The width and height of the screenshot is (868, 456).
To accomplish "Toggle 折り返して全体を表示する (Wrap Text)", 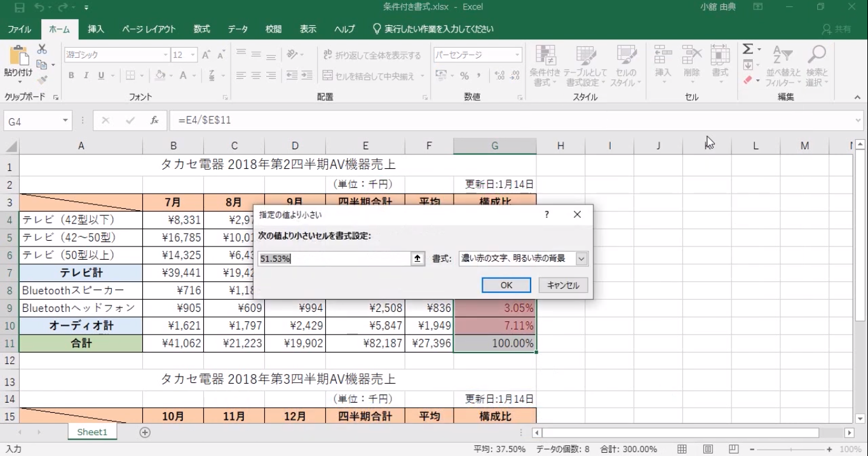I will click(371, 55).
